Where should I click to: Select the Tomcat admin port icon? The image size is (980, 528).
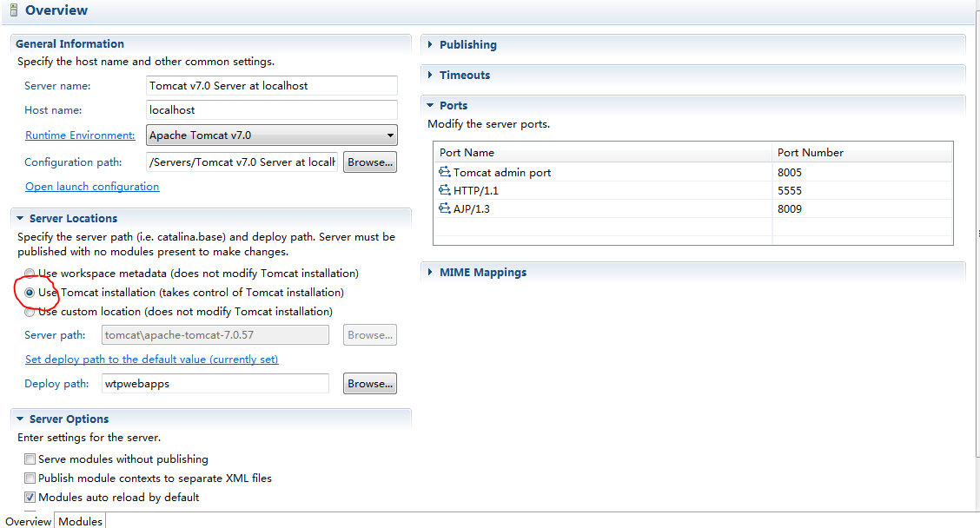tap(444, 172)
